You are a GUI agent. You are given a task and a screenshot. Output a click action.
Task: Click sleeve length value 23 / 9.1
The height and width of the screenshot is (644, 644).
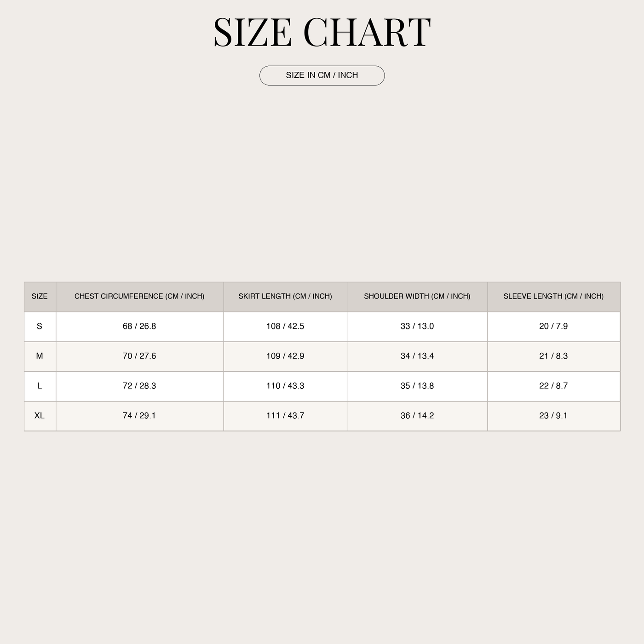(x=553, y=415)
